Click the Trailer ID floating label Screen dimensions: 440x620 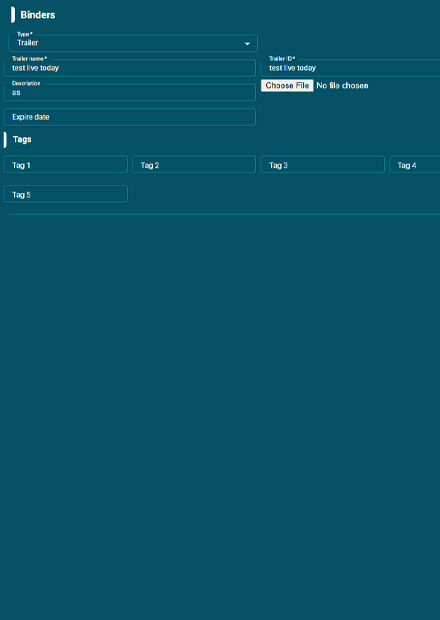(x=282, y=59)
